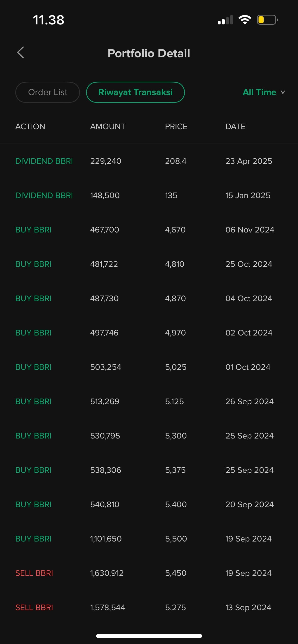Open the DIVIDEND BBRI 148,500 transaction
The image size is (298, 644).
coord(149,195)
